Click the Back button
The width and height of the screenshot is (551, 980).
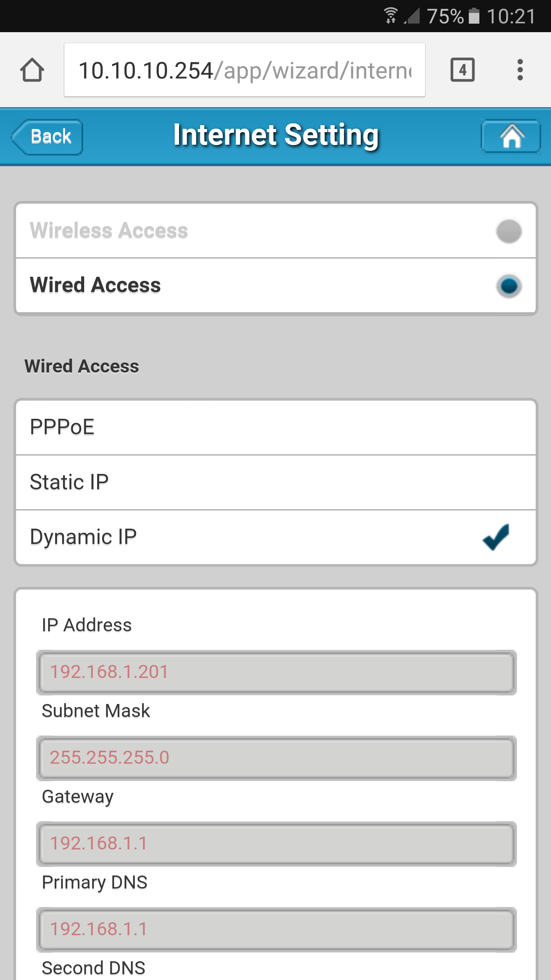coord(47,137)
